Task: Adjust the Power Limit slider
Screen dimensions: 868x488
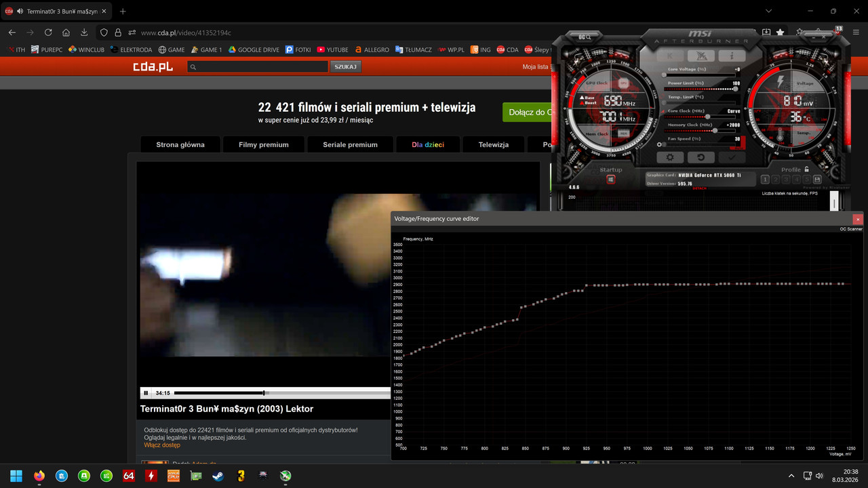Action: 702,89
